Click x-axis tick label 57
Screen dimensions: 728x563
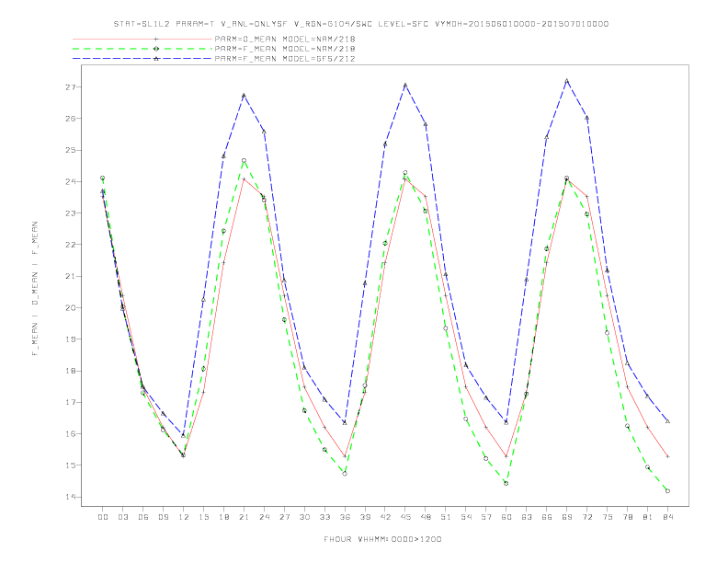(x=486, y=517)
